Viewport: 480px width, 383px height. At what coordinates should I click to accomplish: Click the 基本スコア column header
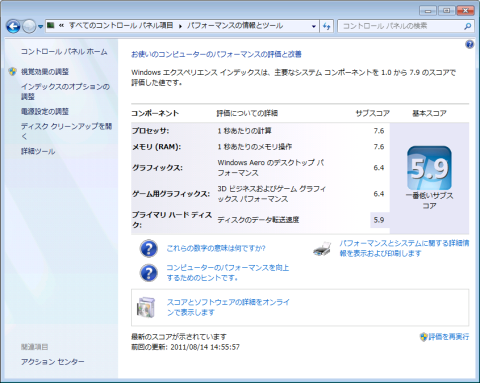429,113
